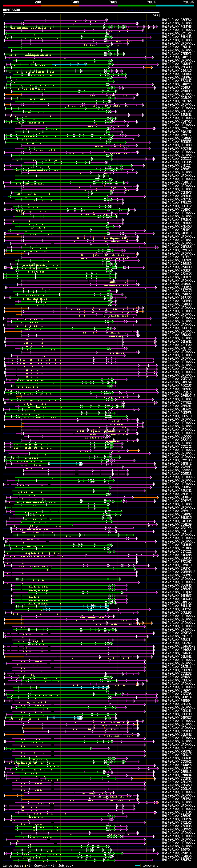Choose the UniRef100_A8MUV4 hit label
Screen dimensions: 197x868
(177, 230)
